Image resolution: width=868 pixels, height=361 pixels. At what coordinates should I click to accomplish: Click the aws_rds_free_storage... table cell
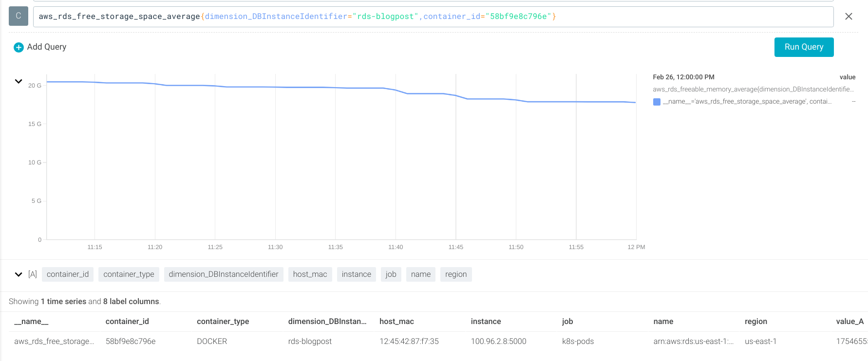point(54,342)
